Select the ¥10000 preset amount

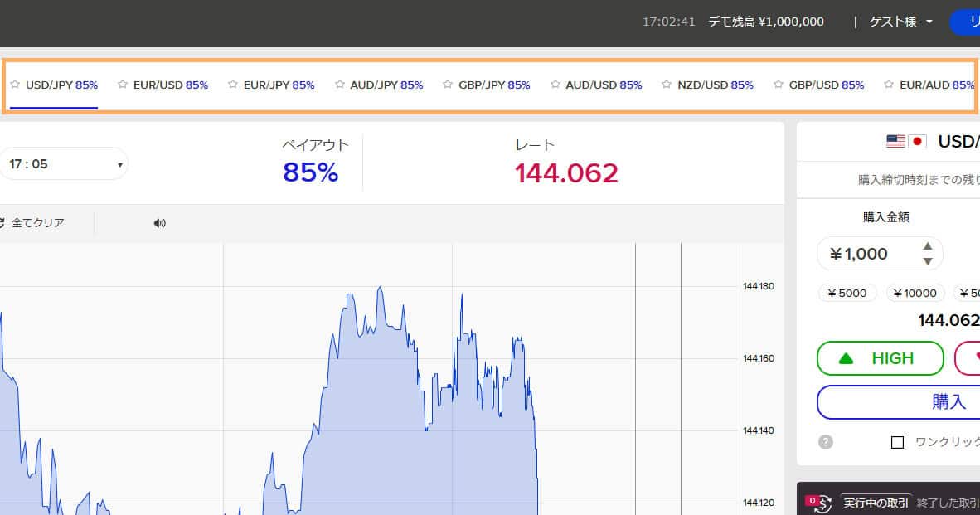pos(915,293)
